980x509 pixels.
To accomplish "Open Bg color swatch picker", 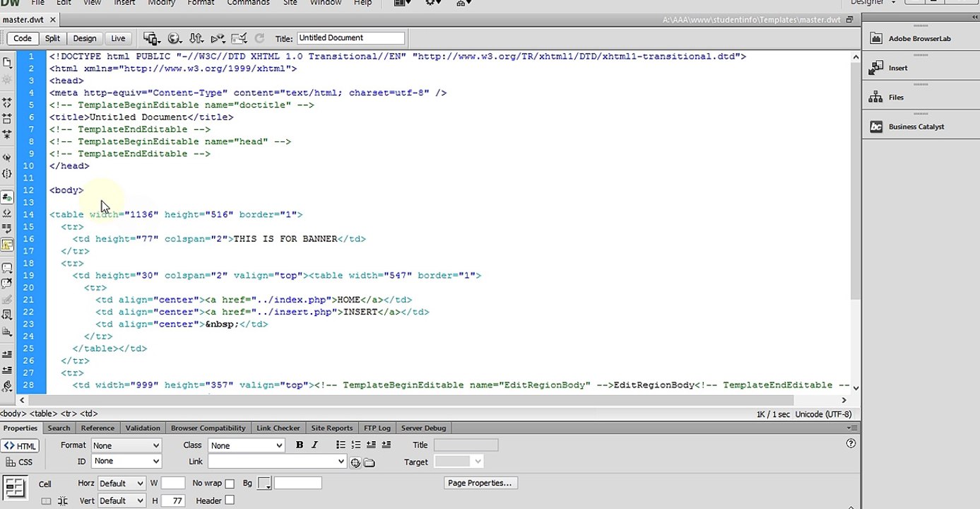I will [x=264, y=484].
